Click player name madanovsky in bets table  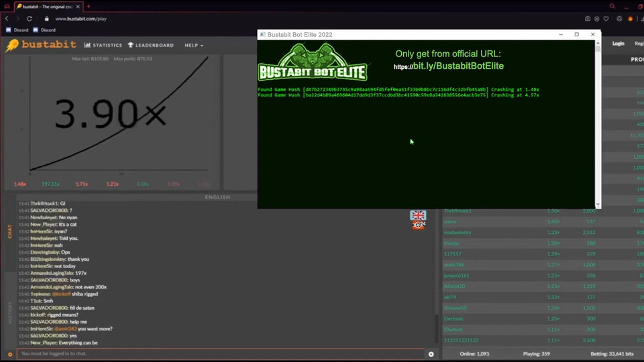(x=457, y=233)
